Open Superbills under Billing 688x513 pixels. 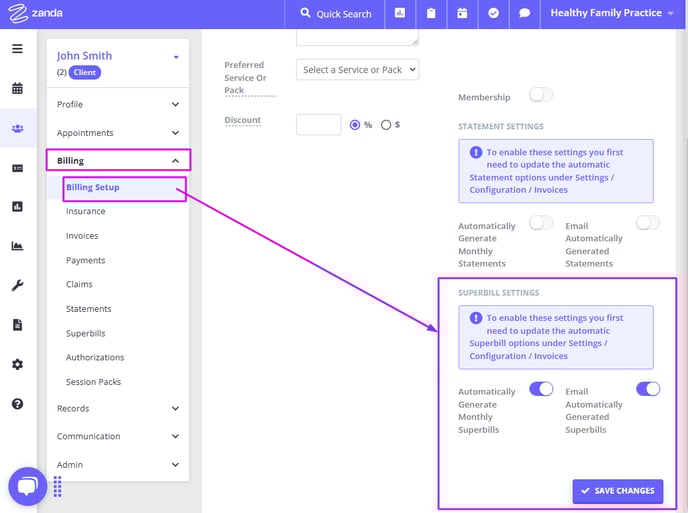point(86,334)
